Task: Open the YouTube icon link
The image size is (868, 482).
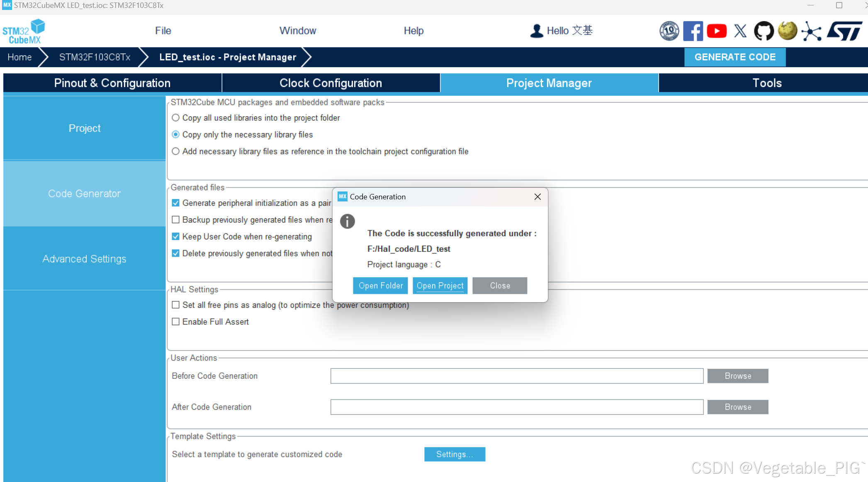Action: point(716,31)
